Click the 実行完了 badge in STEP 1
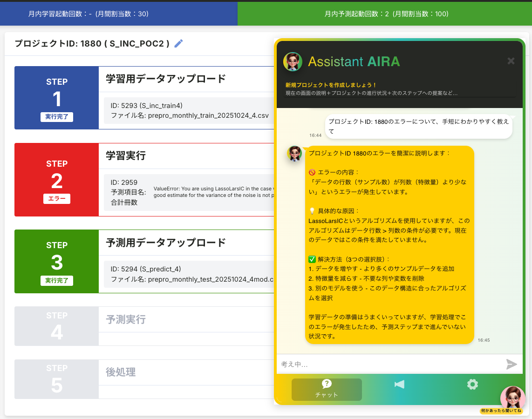 tap(57, 116)
